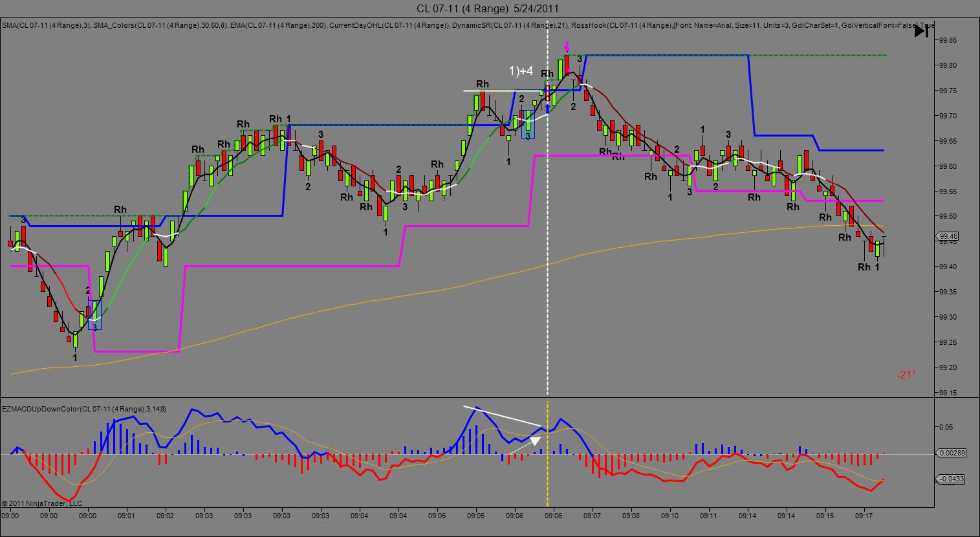This screenshot has width=980, height=537.
Task: Click the 09:01 time axis label
Action: click(127, 516)
